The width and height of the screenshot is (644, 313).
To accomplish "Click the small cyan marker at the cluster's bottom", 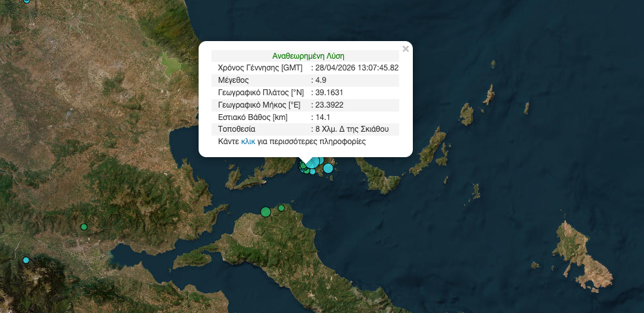I will pos(313,172).
